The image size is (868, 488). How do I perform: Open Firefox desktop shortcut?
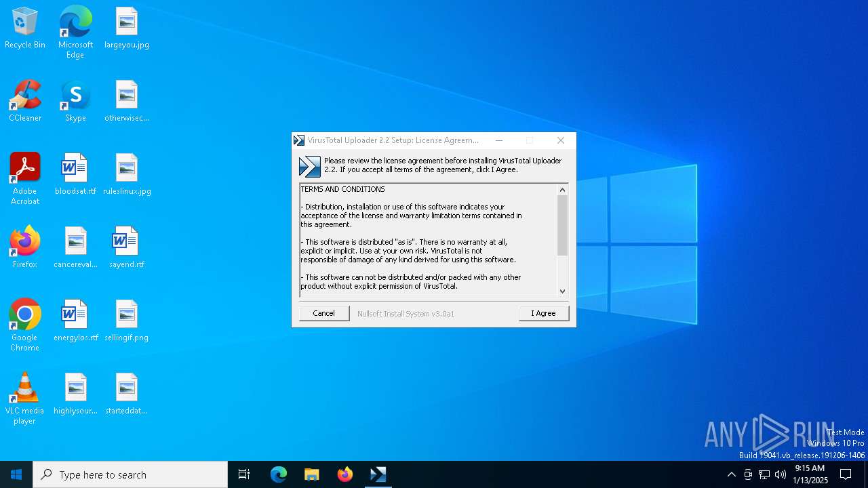coord(25,248)
